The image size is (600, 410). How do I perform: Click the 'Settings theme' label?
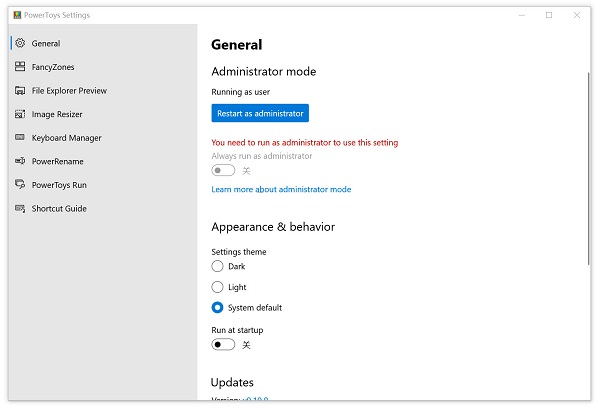point(239,252)
